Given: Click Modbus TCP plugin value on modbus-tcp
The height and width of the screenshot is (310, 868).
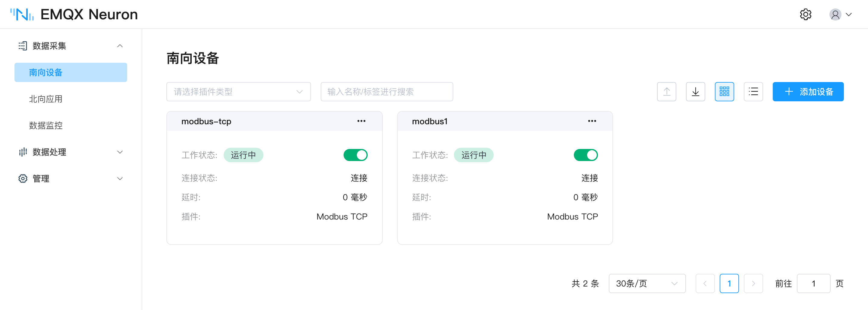Looking at the screenshot, I should (342, 217).
